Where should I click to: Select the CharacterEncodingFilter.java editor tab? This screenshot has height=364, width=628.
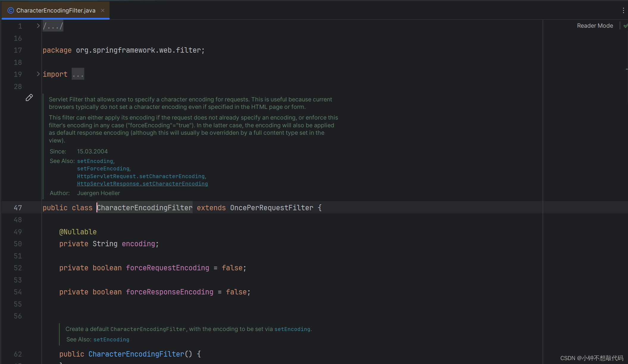click(x=56, y=10)
